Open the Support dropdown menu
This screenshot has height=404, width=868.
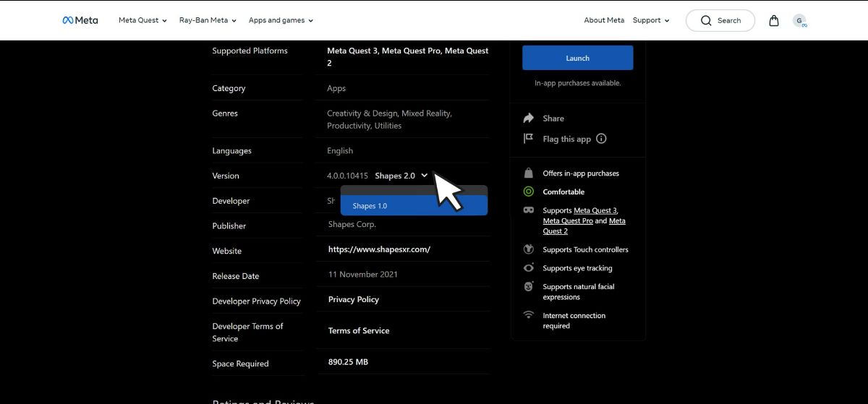[651, 20]
